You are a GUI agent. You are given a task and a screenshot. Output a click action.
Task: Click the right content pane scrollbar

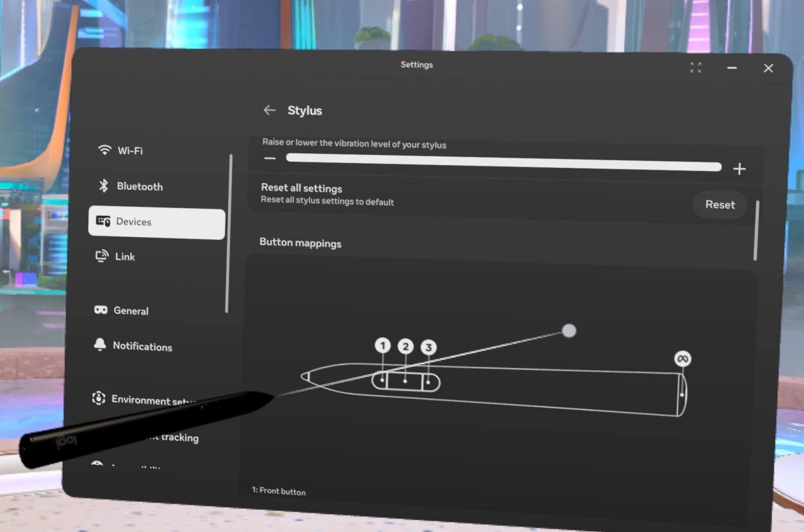click(756, 230)
